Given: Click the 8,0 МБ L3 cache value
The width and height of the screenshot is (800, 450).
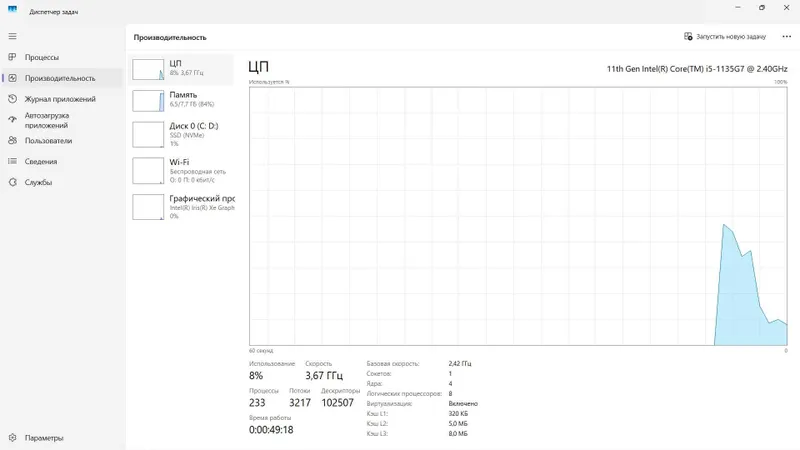Looking at the screenshot, I should tap(458, 434).
